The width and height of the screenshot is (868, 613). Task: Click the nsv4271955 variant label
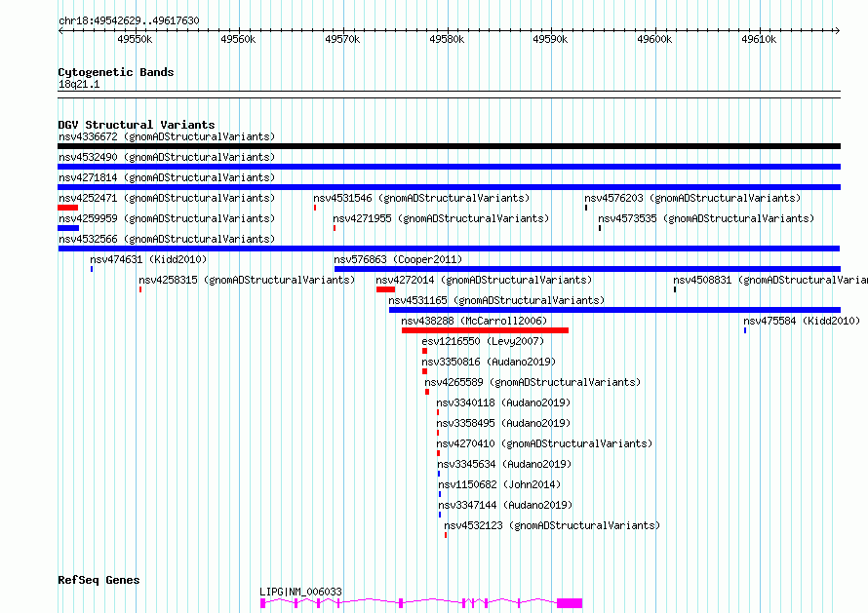coord(441,218)
